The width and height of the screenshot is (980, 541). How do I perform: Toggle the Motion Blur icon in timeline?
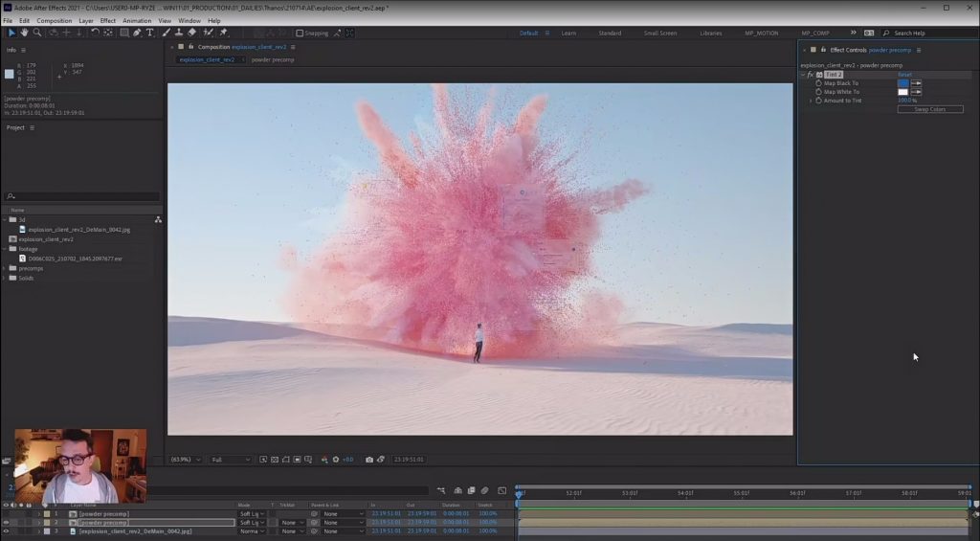pos(484,490)
